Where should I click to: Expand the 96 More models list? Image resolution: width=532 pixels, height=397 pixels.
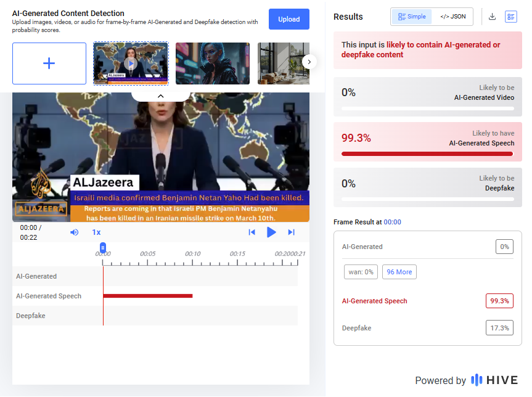(399, 272)
